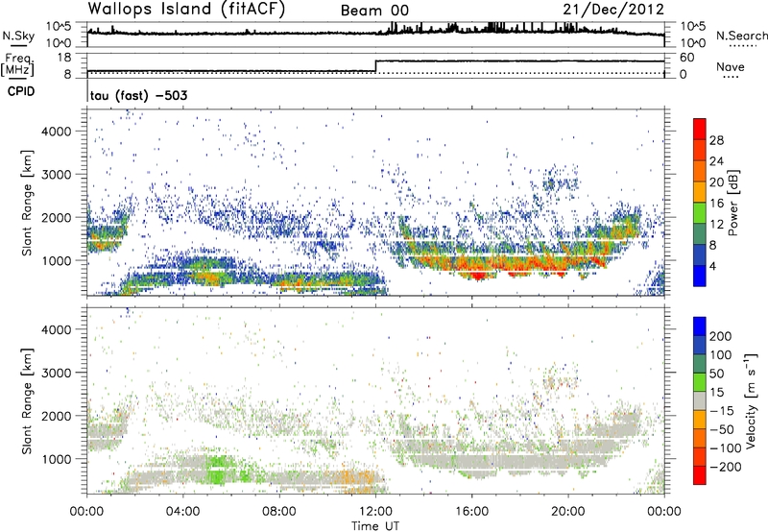768x532 pixels.
Task: Pick the gray segment of Velocity color bar
Action: point(700,400)
